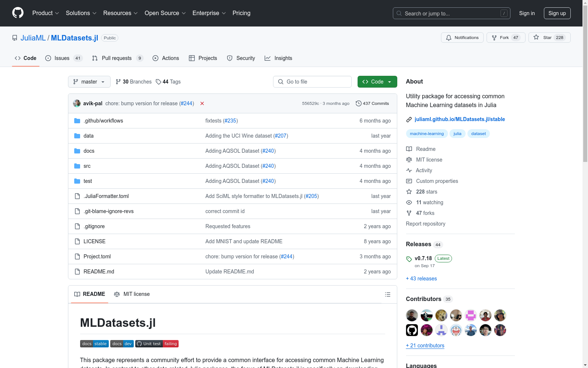The width and height of the screenshot is (588, 368).
Task: Star the repository with the Star button
Action: [x=549, y=38]
